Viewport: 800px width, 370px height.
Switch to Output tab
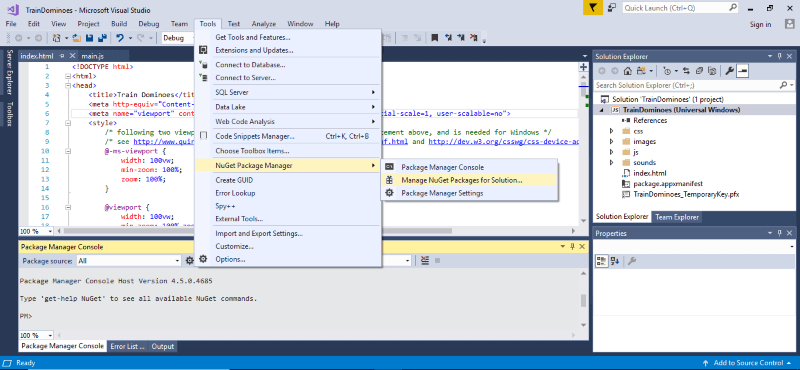163,346
